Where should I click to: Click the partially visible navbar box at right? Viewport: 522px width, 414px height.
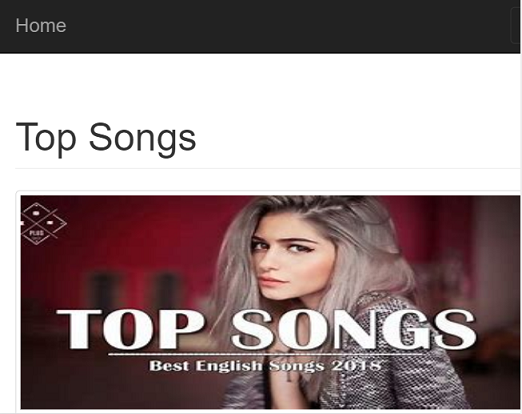(x=516, y=26)
